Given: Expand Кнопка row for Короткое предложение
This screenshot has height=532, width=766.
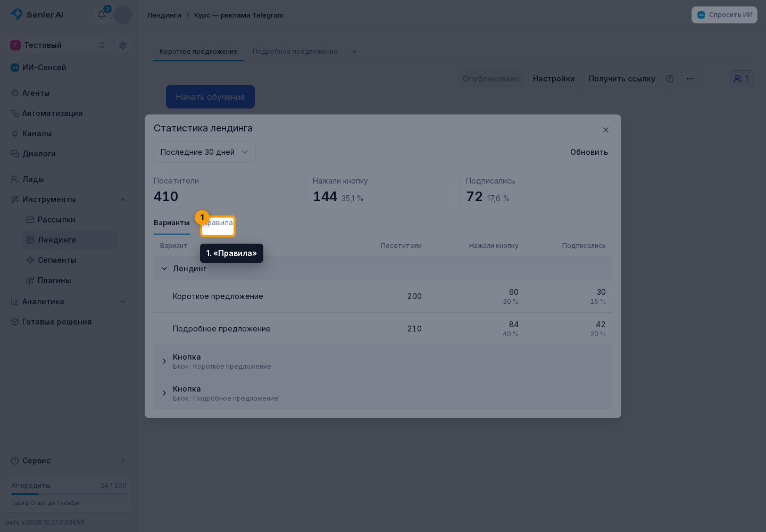Looking at the screenshot, I should (x=164, y=361).
